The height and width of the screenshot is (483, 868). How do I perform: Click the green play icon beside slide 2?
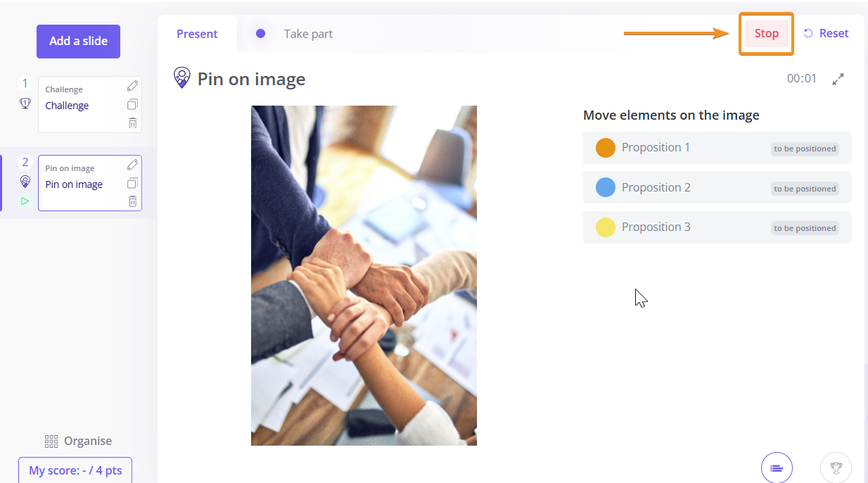[x=25, y=201]
